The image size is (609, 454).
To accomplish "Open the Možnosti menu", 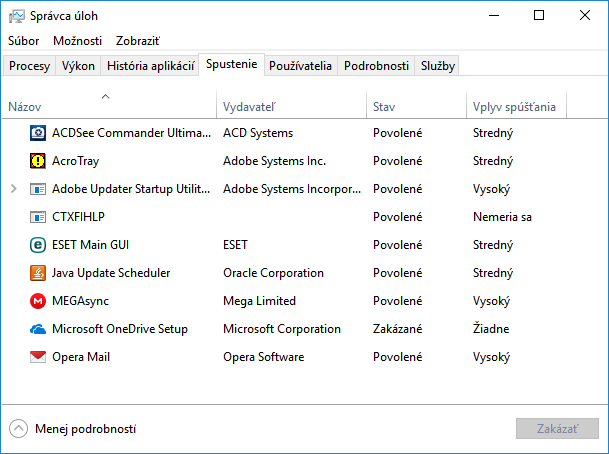I will [x=77, y=41].
